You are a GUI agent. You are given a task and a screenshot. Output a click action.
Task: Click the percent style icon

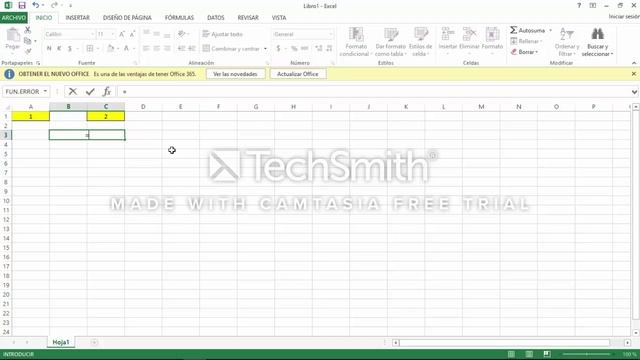tap(294, 49)
